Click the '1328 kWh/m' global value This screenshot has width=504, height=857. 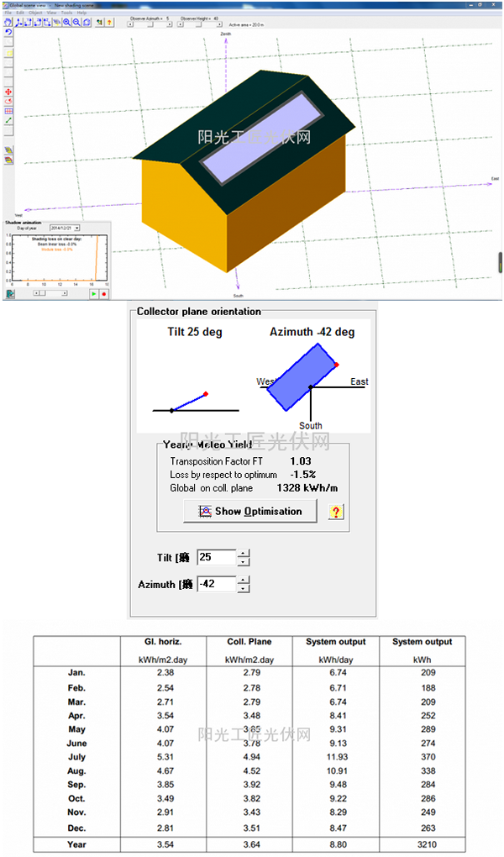pyautogui.click(x=307, y=487)
